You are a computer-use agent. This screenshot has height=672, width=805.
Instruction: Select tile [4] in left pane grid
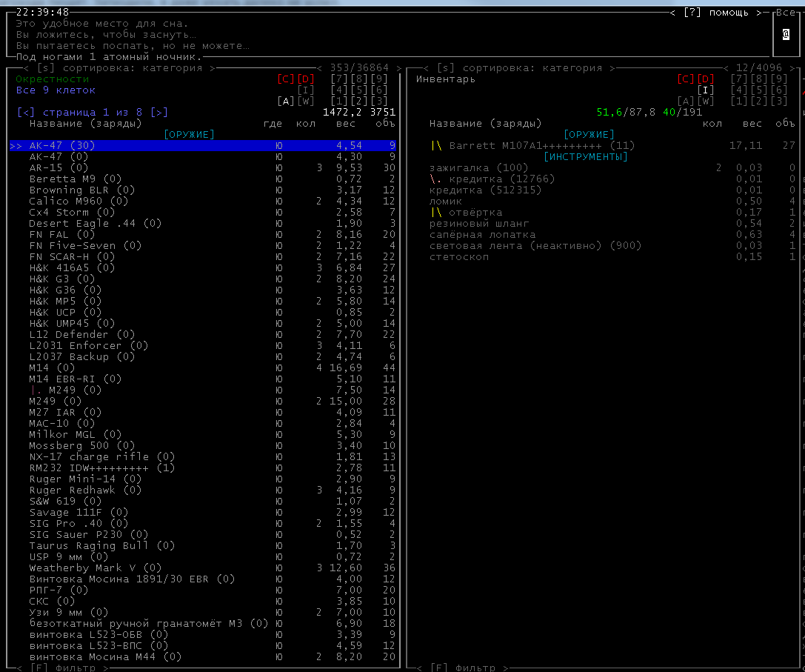click(x=339, y=90)
